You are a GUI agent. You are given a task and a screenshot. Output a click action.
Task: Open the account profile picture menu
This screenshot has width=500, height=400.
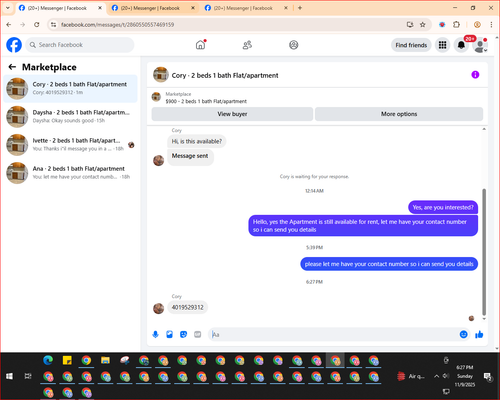[x=480, y=45]
